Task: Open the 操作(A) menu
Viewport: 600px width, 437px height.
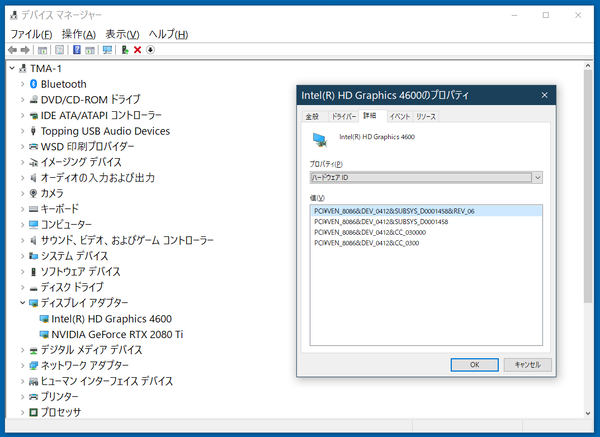Action: pos(78,34)
